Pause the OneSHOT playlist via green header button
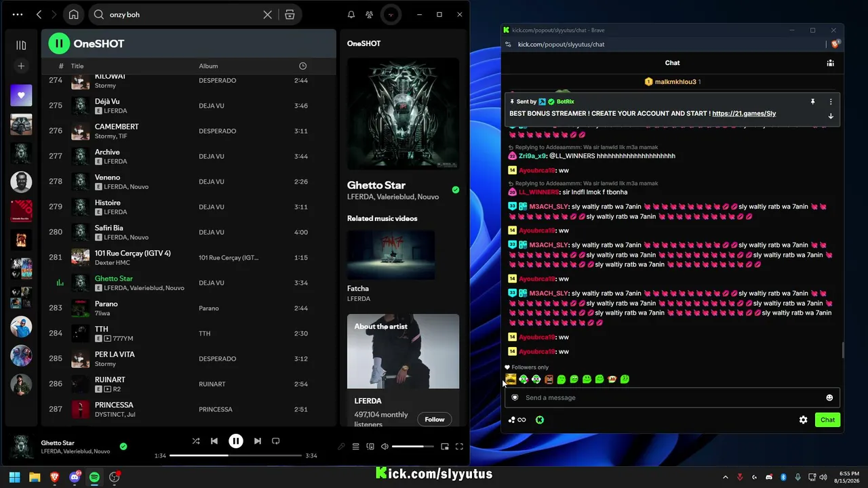This screenshot has height=488, width=868. coord(59,43)
